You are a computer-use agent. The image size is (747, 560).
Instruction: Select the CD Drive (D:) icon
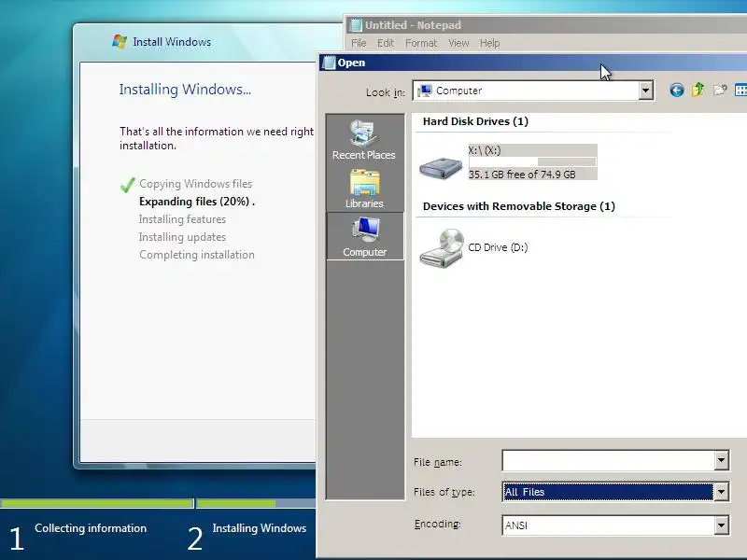pyautogui.click(x=441, y=248)
